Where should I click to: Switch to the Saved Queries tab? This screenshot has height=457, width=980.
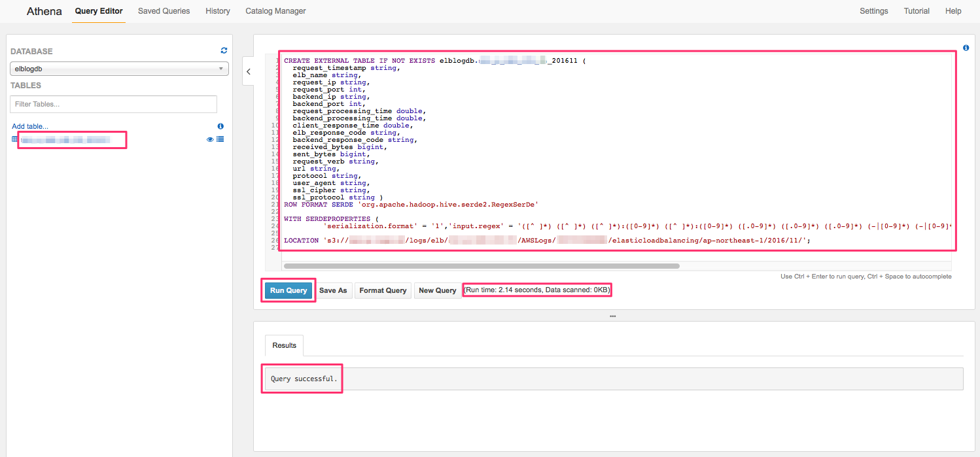pyautogui.click(x=164, y=11)
